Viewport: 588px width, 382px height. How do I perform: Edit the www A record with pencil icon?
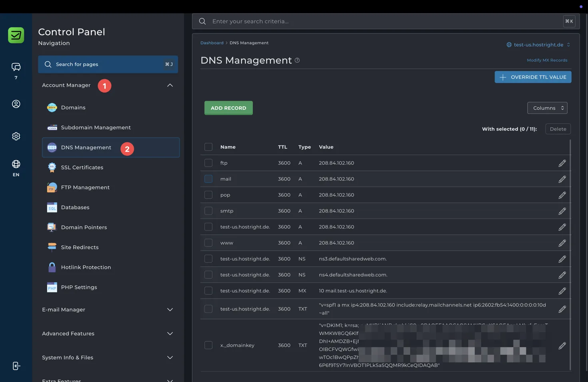(x=562, y=243)
